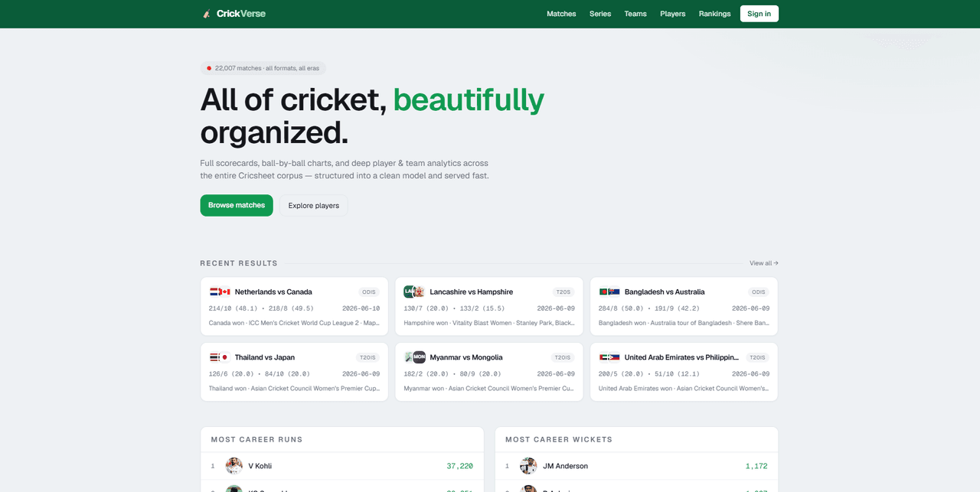Click the CrickVerse cricket bat logo icon
This screenshot has width=980, height=492.
coord(207,14)
